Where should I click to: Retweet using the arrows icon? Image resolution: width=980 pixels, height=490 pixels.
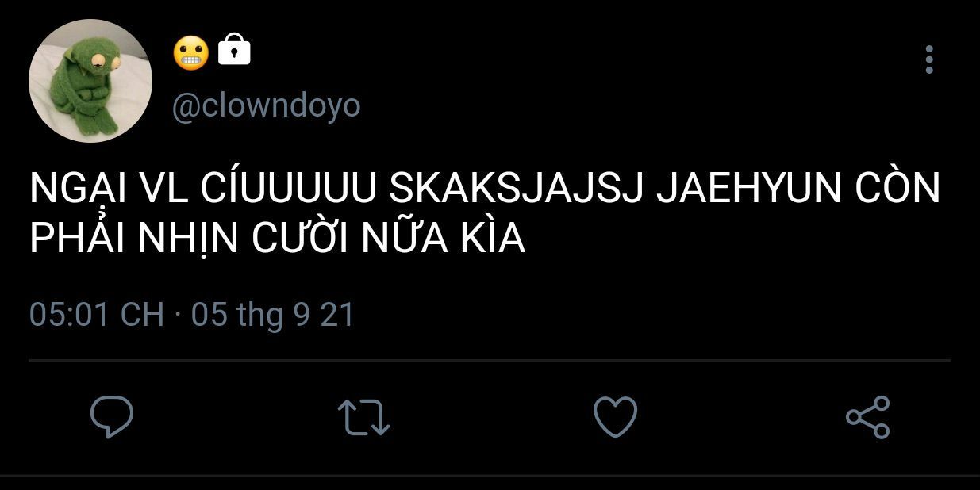[363, 417]
